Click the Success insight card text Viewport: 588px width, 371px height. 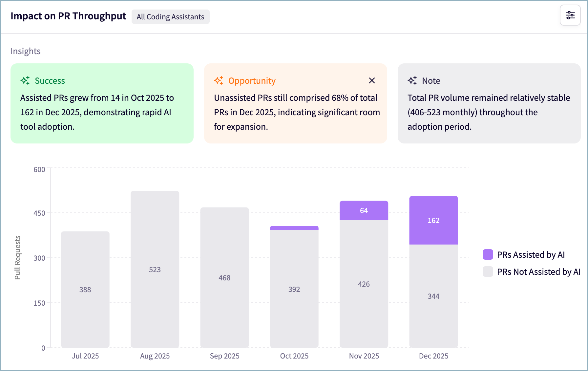[97, 112]
